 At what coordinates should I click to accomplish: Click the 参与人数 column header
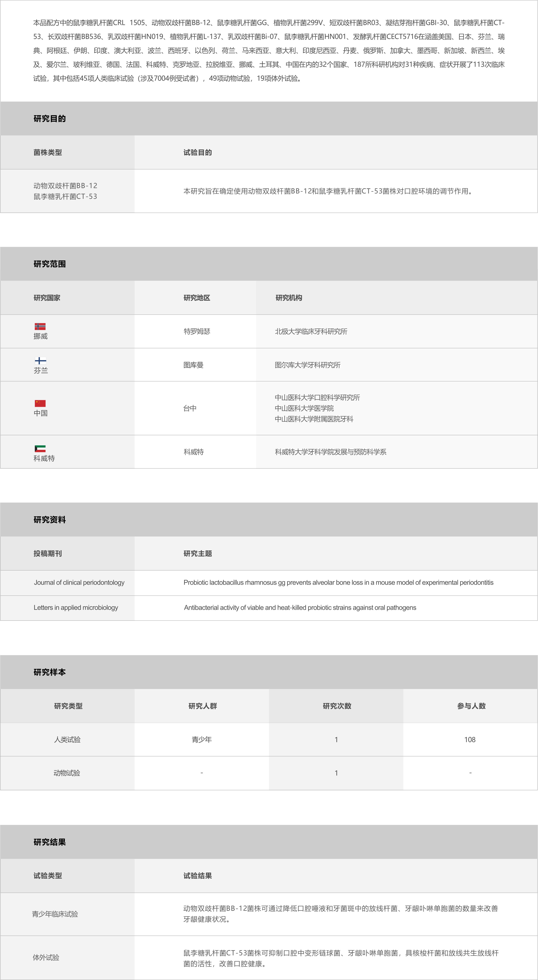pos(471,706)
